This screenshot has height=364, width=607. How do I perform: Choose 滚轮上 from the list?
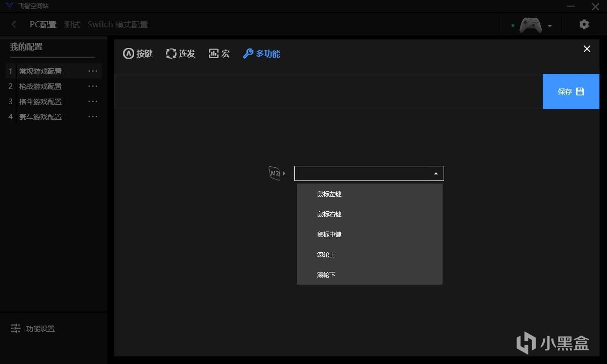click(x=370, y=254)
